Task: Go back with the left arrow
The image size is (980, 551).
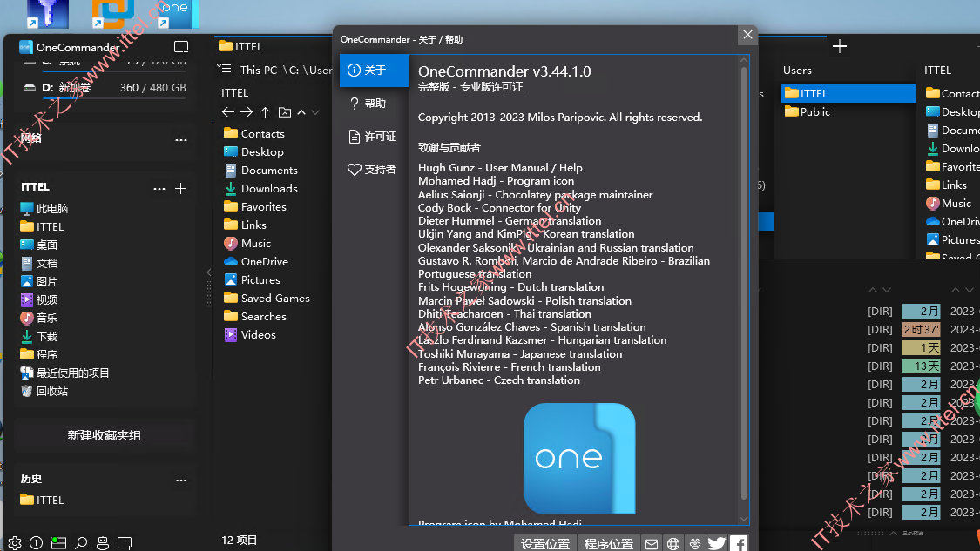Action: click(228, 111)
